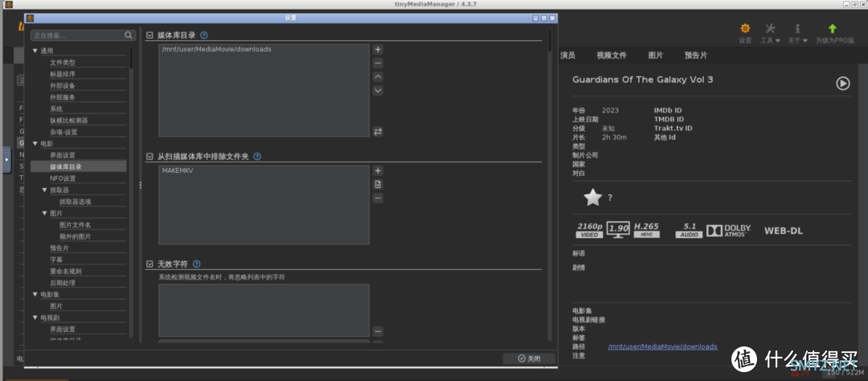Click the green upgrade to PRO arrow

832,28
